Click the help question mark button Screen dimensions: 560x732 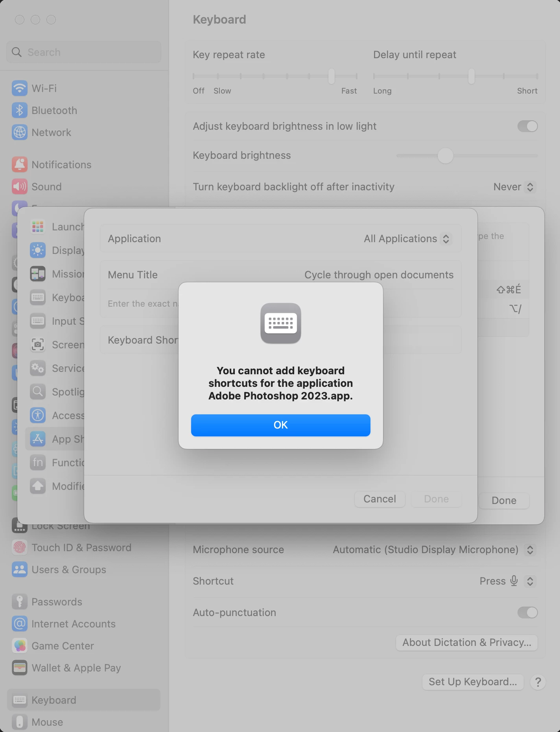[x=538, y=682]
